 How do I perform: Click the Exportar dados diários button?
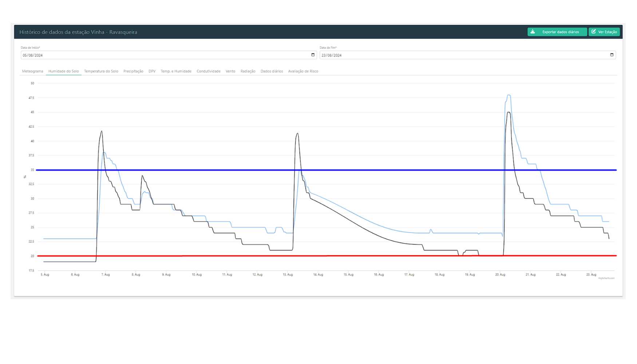(557, 32)
